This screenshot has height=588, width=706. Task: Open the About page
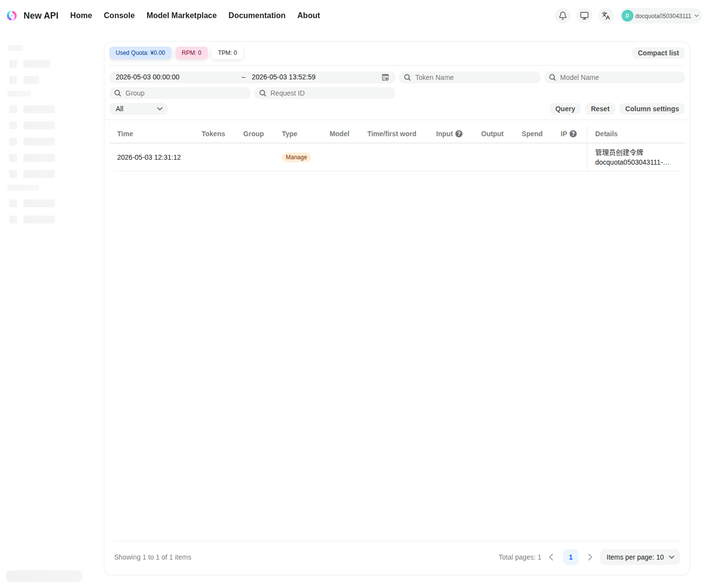tap(308, 16)
